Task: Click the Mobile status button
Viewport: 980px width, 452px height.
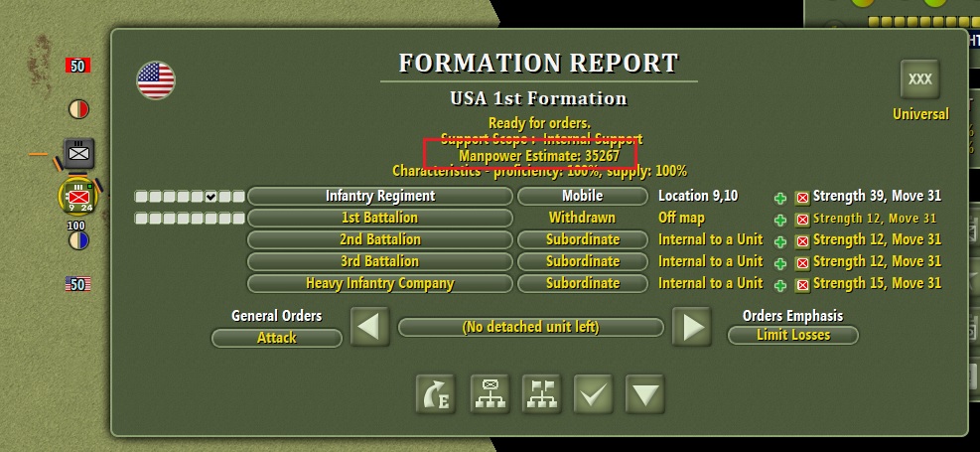Action: [583, 196]
